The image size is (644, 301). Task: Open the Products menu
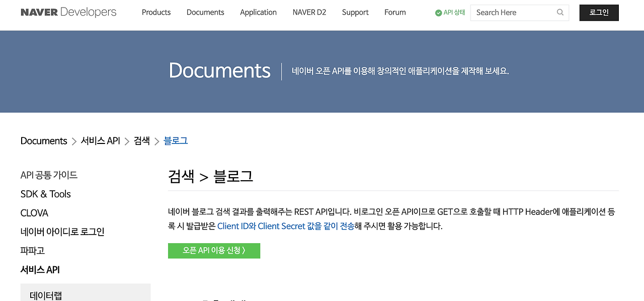coord(156,13)
